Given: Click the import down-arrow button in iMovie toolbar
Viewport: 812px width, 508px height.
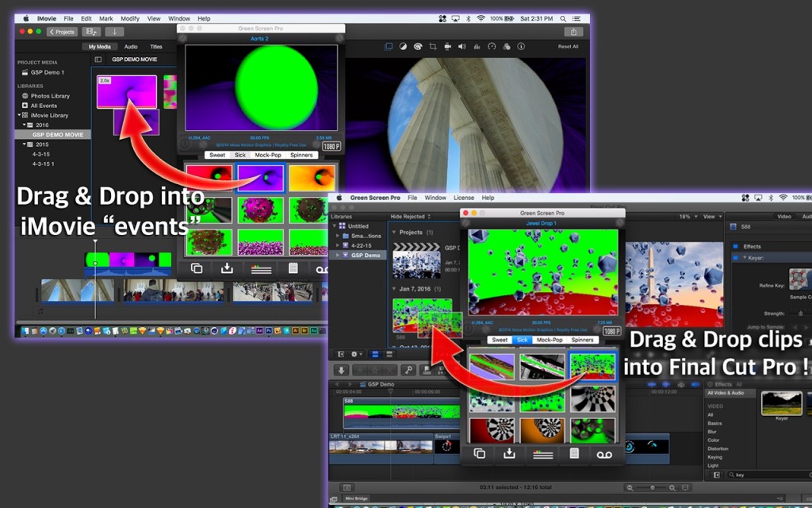Looking at the screenshot, I should (x=114, y=32).
